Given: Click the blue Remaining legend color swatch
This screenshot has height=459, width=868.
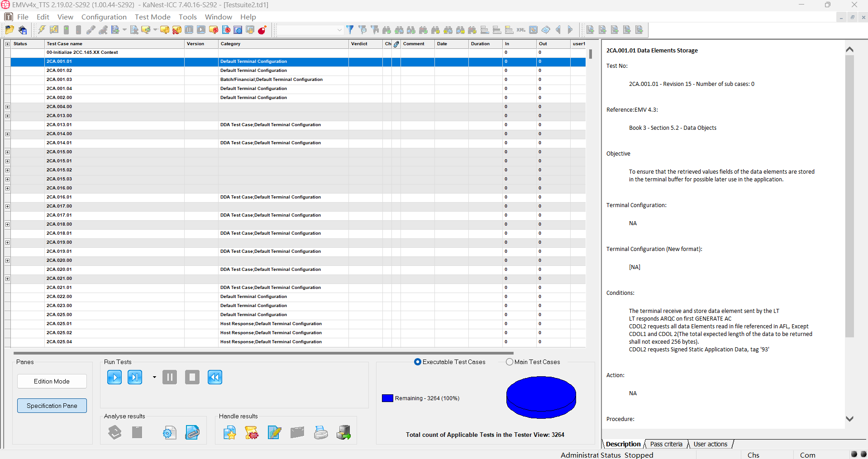Looking at the screenshot, I should pyautogui.click(x=387, y=398).
